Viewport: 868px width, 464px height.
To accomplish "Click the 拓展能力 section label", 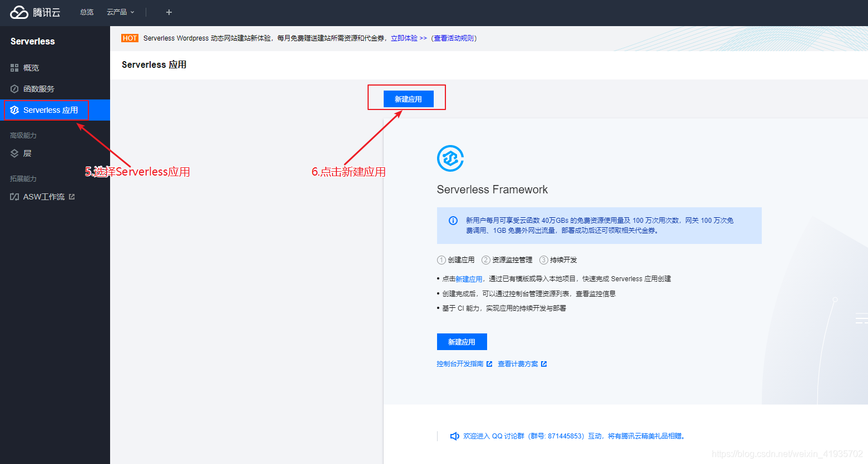I will 23,179.
